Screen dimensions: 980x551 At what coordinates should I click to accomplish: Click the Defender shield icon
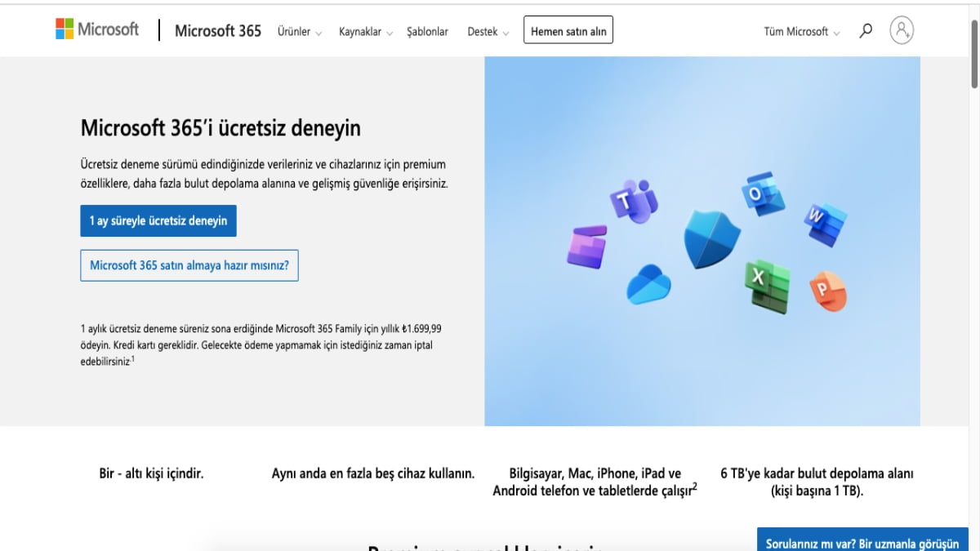[x=711, y=239]
